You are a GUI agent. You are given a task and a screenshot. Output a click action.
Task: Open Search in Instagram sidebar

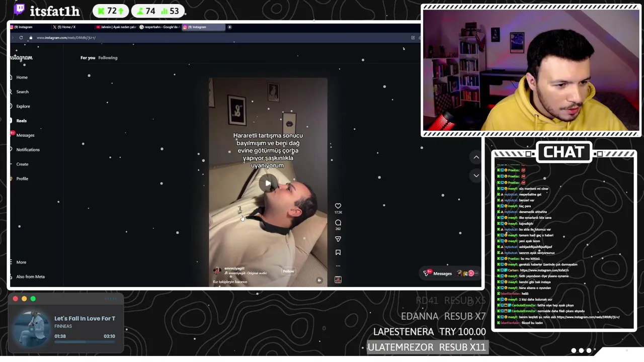19,92
